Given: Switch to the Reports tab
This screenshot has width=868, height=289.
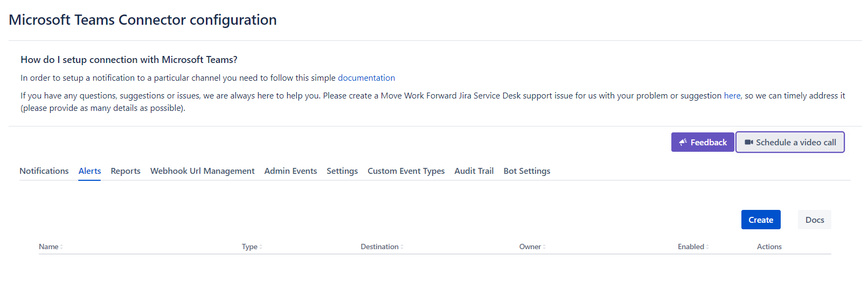Looking at the screenshot, I should click(x=126, y=171).
